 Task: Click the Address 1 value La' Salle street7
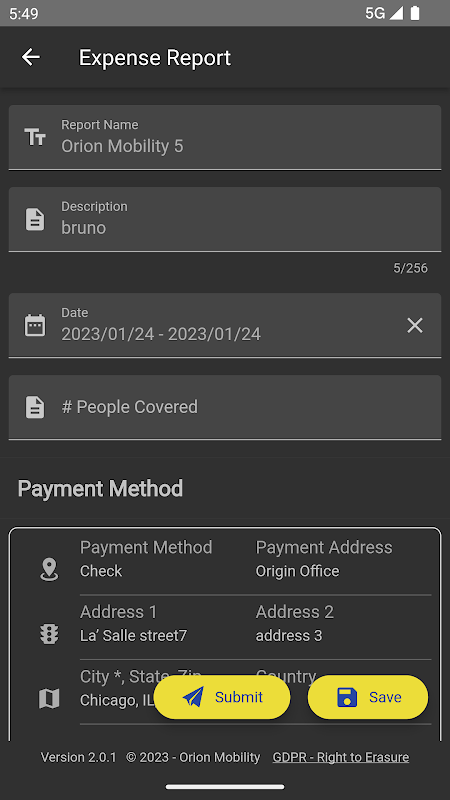(x=134, y=636)
